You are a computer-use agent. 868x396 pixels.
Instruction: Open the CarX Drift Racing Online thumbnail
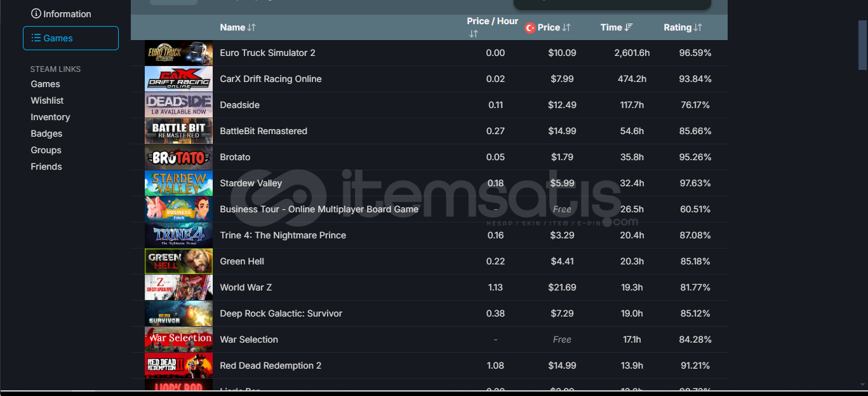coord(178,79)
